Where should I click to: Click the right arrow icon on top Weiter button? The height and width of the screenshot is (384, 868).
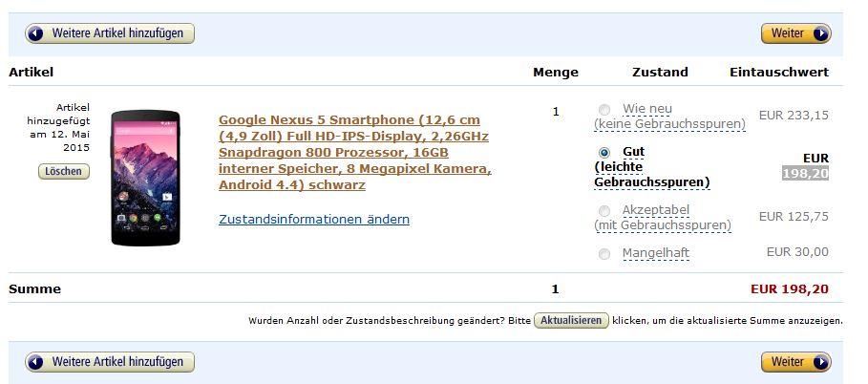pyautogui.click(x=820, y=33)
